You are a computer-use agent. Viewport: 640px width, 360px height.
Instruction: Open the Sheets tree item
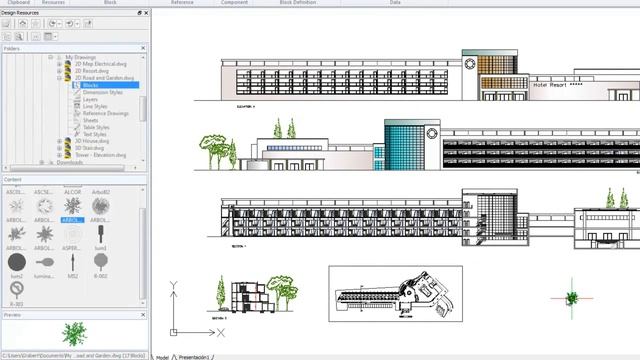[x=90, y=120]
